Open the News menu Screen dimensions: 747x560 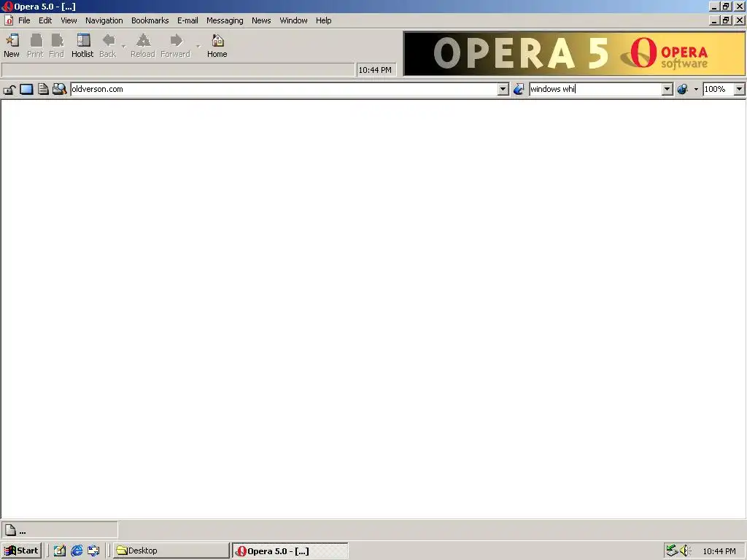[261, 20]
